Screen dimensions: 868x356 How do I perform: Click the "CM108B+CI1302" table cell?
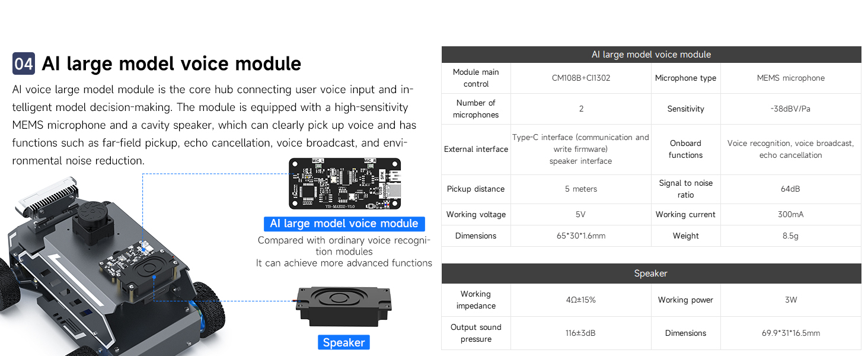(x=581, y=78)
